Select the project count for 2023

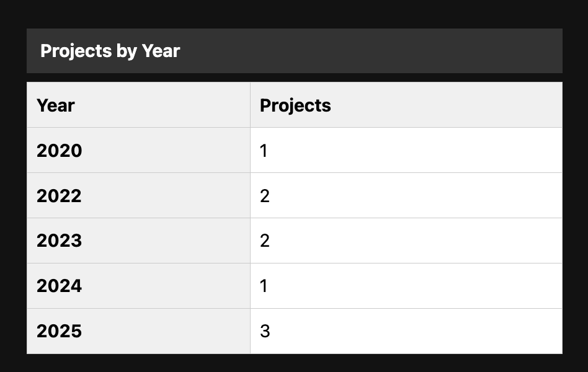(265, 241)
